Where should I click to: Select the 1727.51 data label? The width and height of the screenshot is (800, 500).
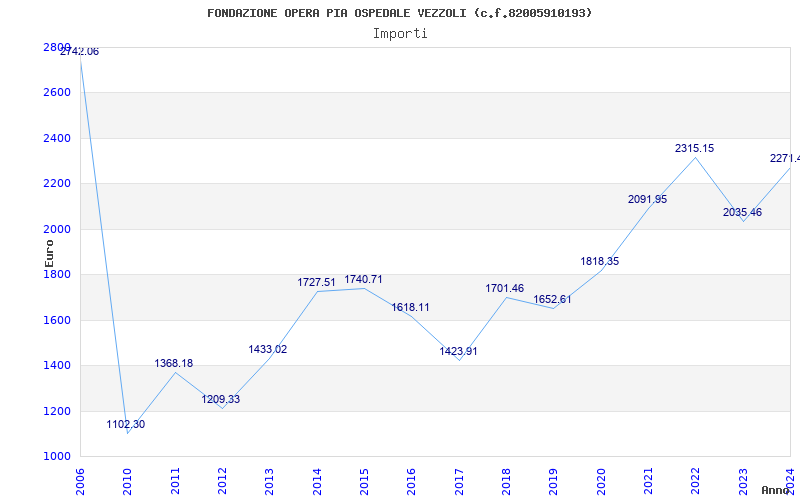pyautogui.click(x=317, y=283)
